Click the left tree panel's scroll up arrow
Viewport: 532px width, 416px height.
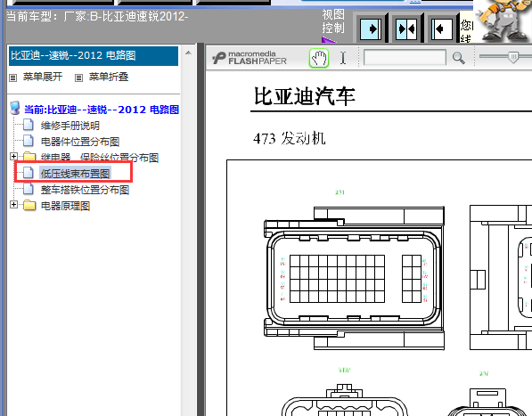point(188,53)
